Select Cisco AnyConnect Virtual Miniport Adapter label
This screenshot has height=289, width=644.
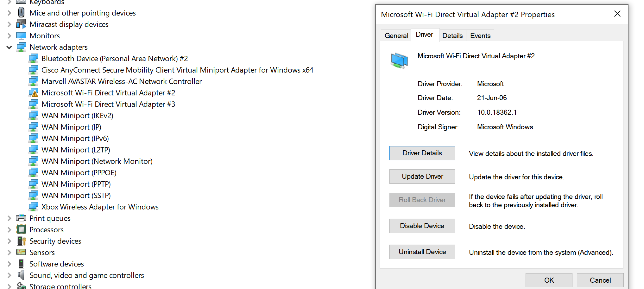pos(177,70)
